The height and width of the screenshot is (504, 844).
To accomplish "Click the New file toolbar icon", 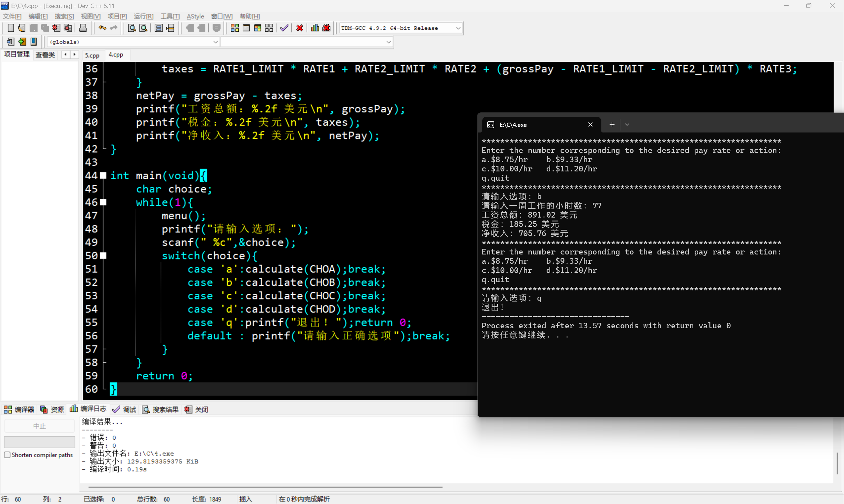I will coord(11,28).
